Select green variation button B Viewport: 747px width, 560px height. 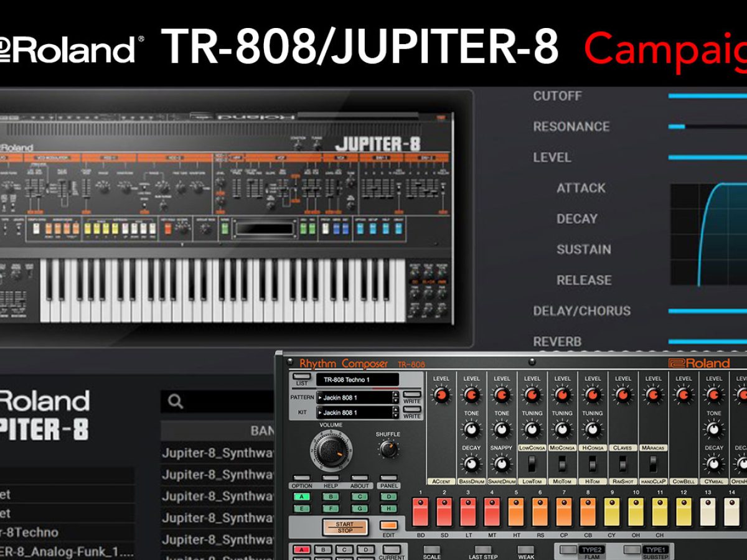(x=331, y=496)
